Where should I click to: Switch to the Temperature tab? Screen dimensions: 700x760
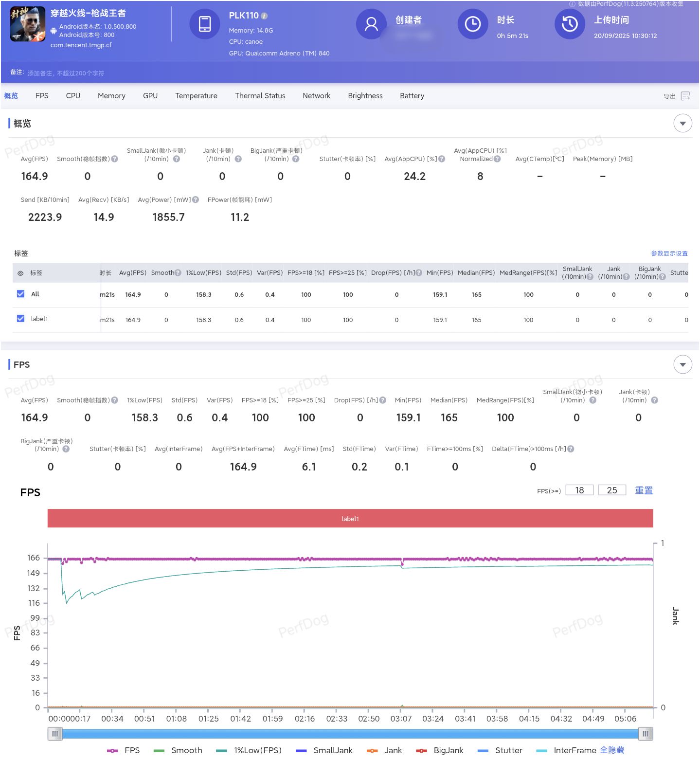pos(196,96)
